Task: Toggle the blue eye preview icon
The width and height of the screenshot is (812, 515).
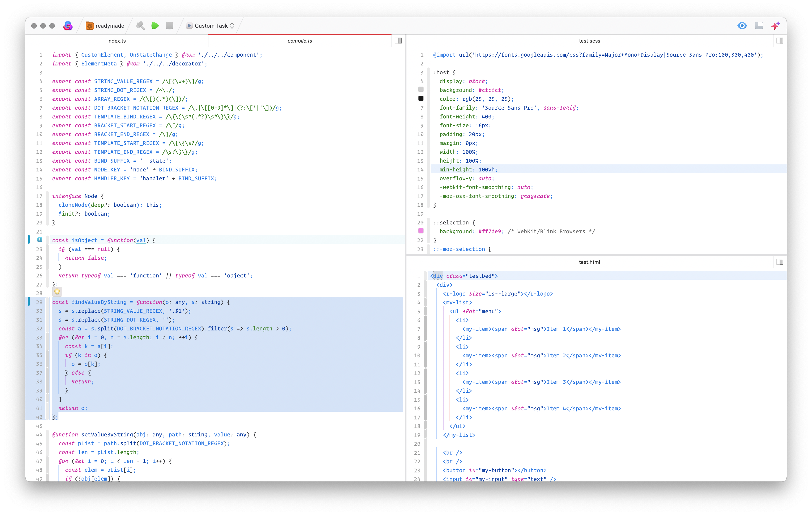Action: pos(742,26)
